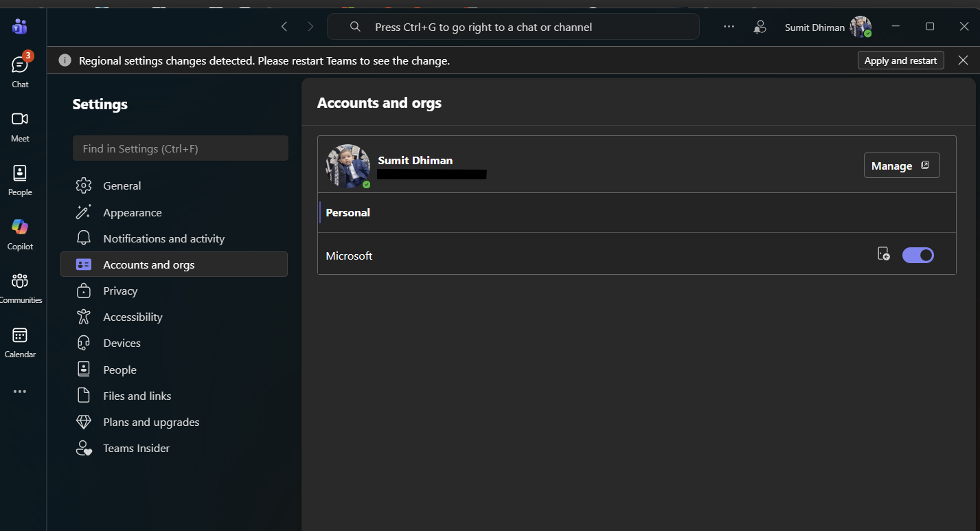Click the magnifier icon in search bar
Image resolution: width=980 pixels, height=531 pixels.
coord(355,27)
